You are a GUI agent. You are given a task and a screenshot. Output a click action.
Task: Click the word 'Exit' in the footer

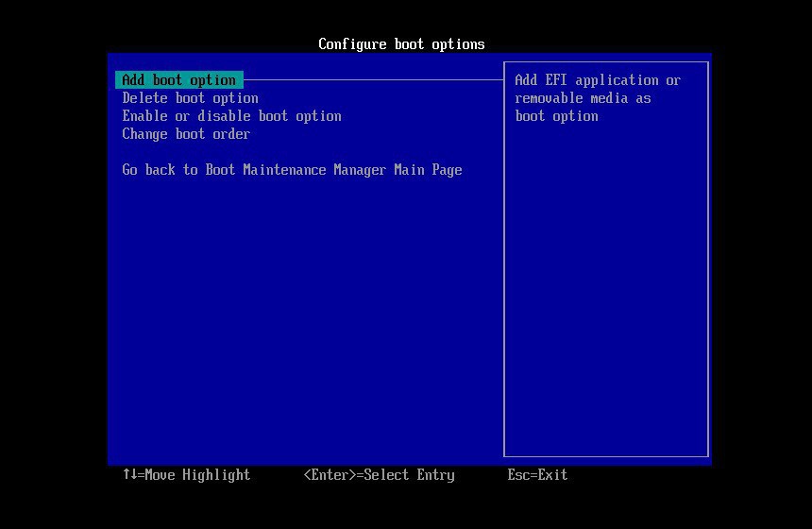click(552, 475)
